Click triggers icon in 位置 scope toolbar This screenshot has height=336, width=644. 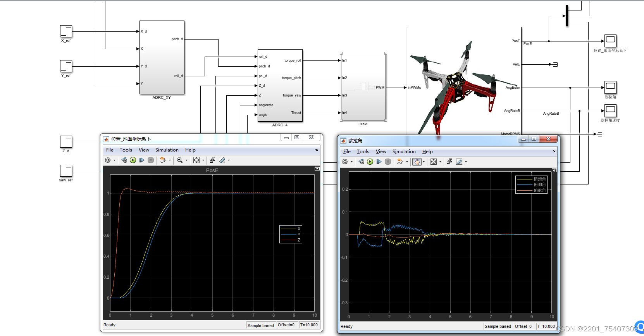pos(212,160)
